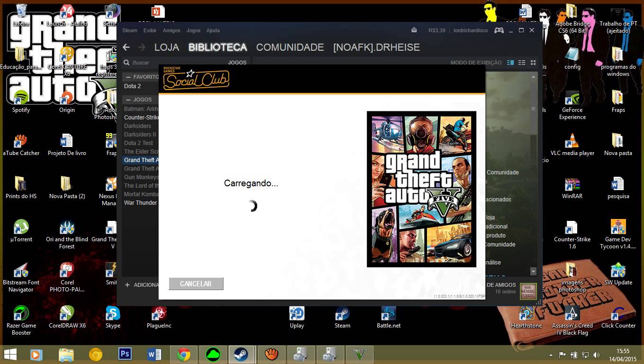Open the Skype desktop shortcut
The width and height of the screenshot is (644, 364).
coord(113,317)
